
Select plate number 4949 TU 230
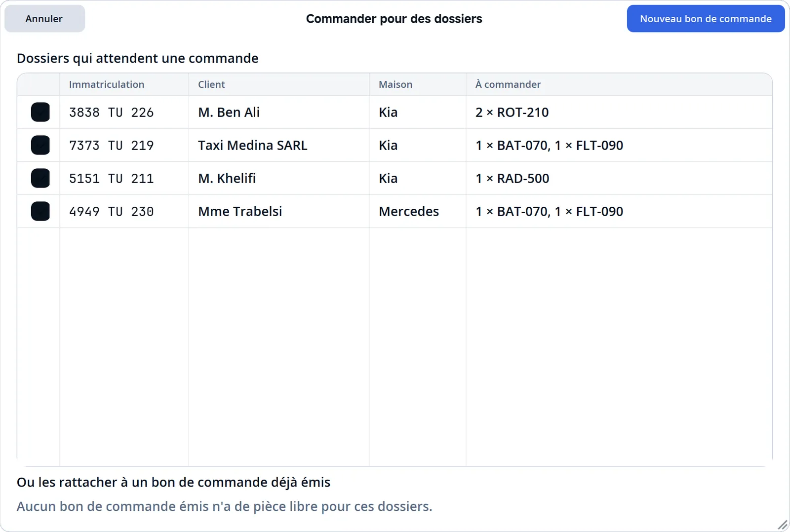[x=112, y=212]
